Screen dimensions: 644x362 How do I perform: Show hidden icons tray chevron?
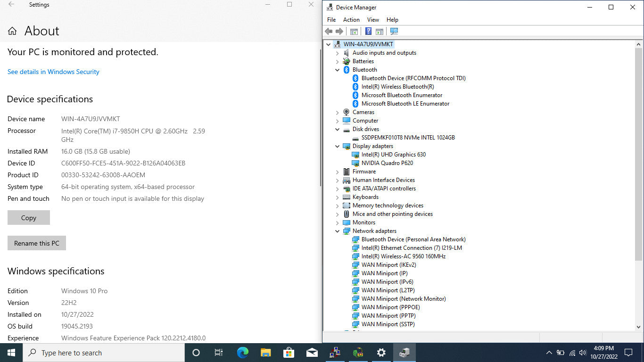[549, 353]
